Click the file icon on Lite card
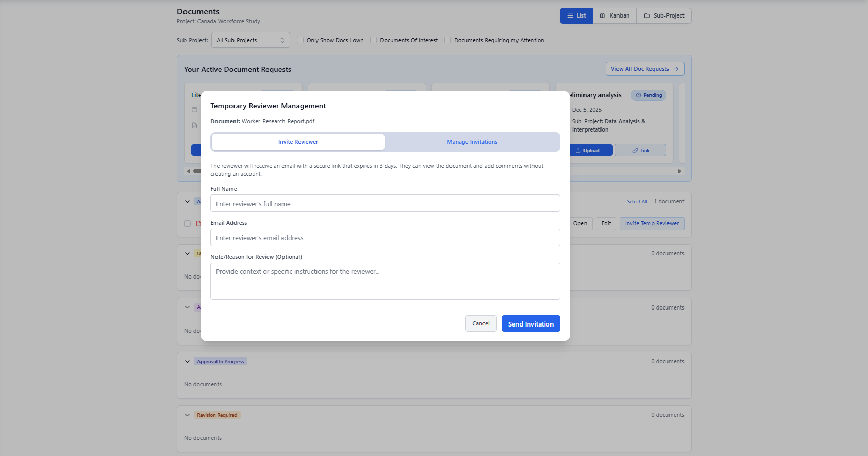 (x=194, y=125)
